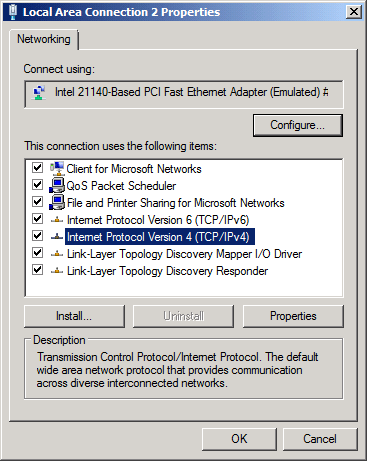Click the QoS Packet Scheduler icon
This screenshot has height=461, width=367.
(x=57, y=185)
